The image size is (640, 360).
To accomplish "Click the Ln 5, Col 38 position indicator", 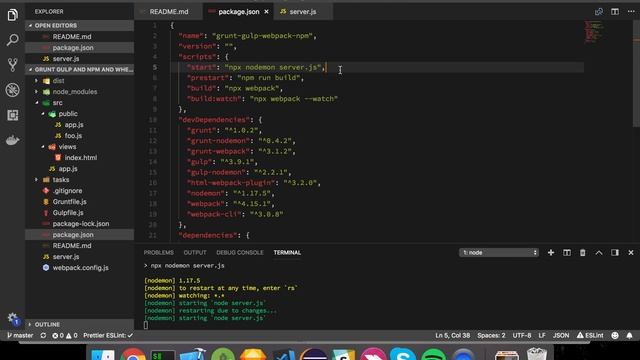I will 452,336.
